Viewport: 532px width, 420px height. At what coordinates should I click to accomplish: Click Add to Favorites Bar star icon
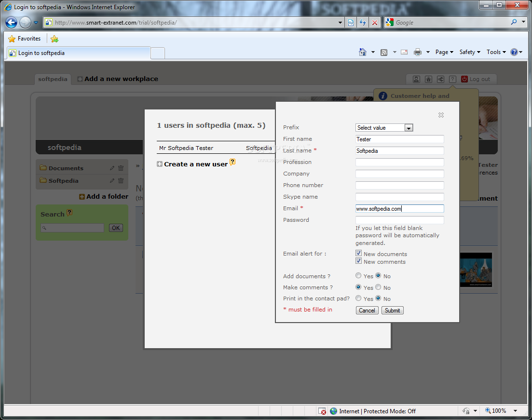(x=55, y=39)
